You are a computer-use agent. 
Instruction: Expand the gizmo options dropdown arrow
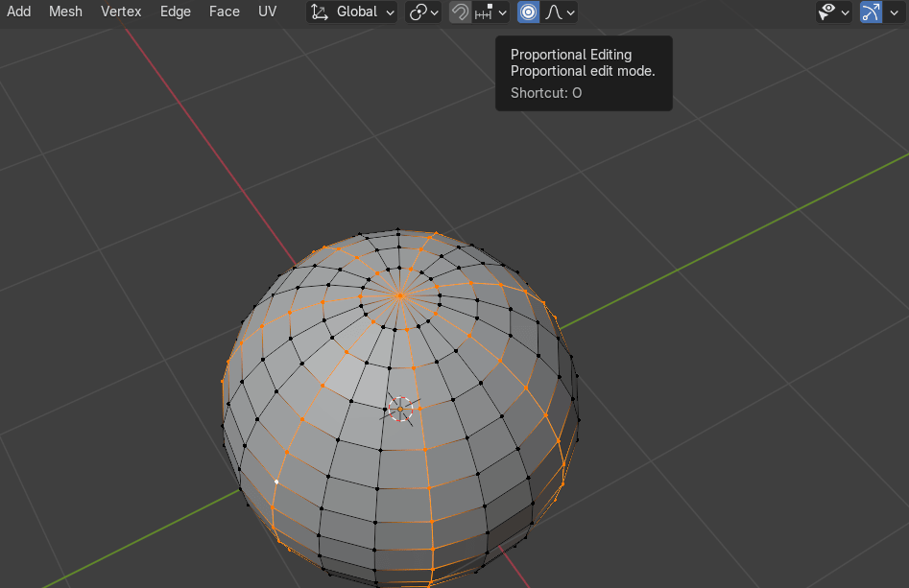coord(895,12)
